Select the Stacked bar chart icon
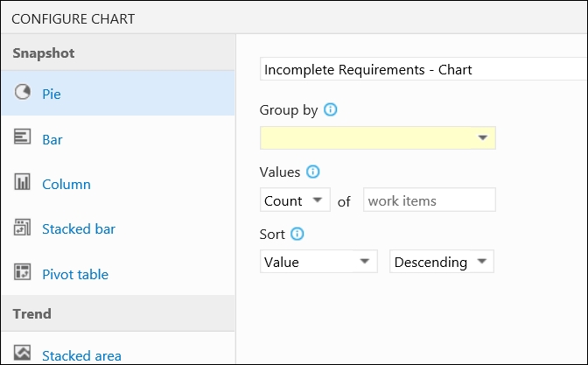The height and width of the screenshot is (365, 588). (23, 227)
